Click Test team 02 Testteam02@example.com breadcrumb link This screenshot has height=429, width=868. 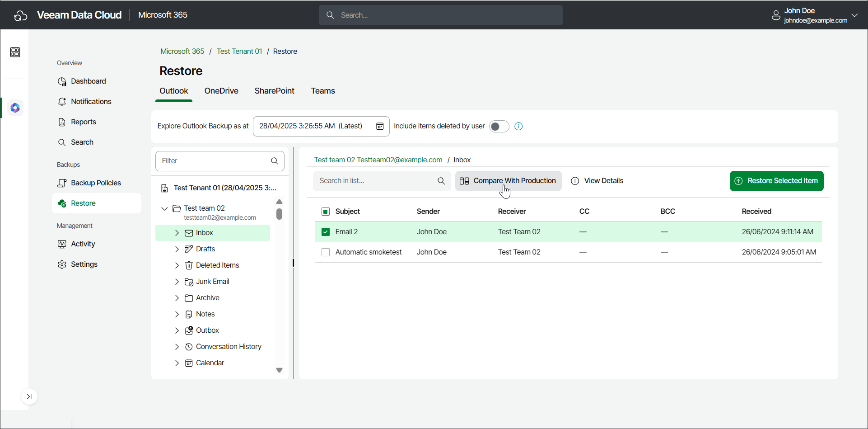coord(378,160)
